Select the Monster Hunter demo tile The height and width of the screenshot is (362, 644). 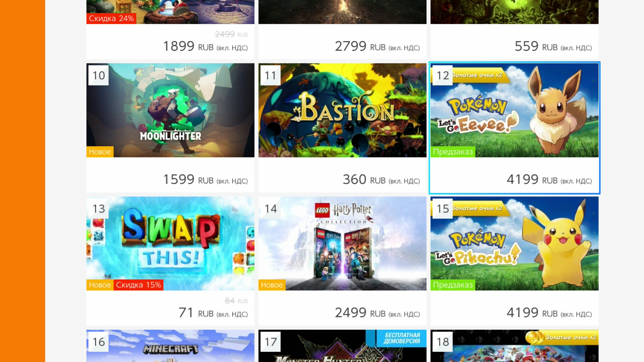pos(342,346)
